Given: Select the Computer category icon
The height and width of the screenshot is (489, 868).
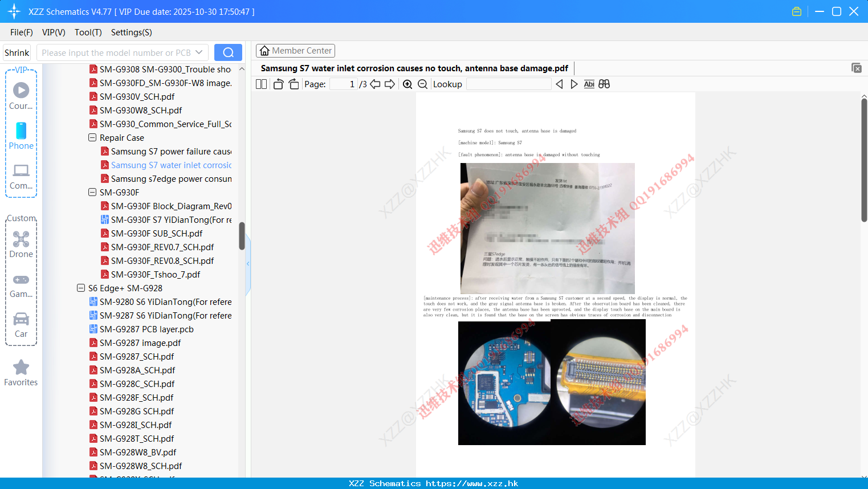Looking at the screenshot, I should (21, 176).
